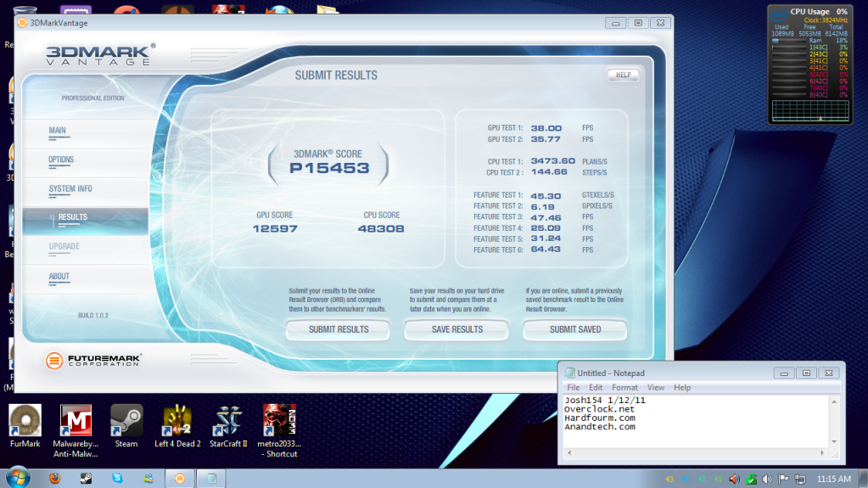
Task: Open metro2033 Shortcut desktop icon
Action: coord(279,430)
